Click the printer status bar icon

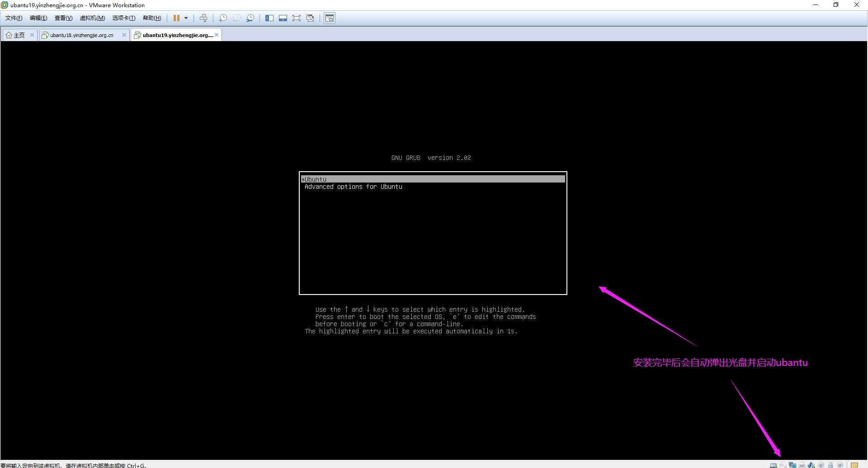802,465
